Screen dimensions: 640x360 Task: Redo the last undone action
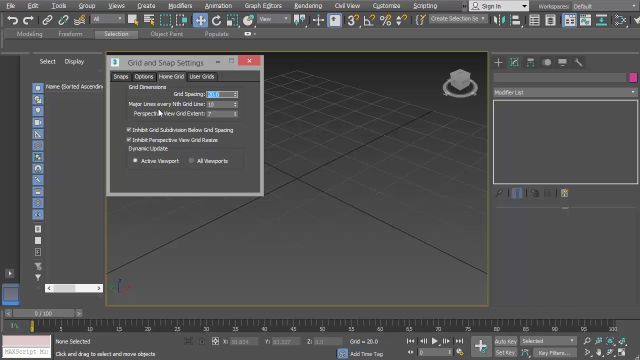28,20
